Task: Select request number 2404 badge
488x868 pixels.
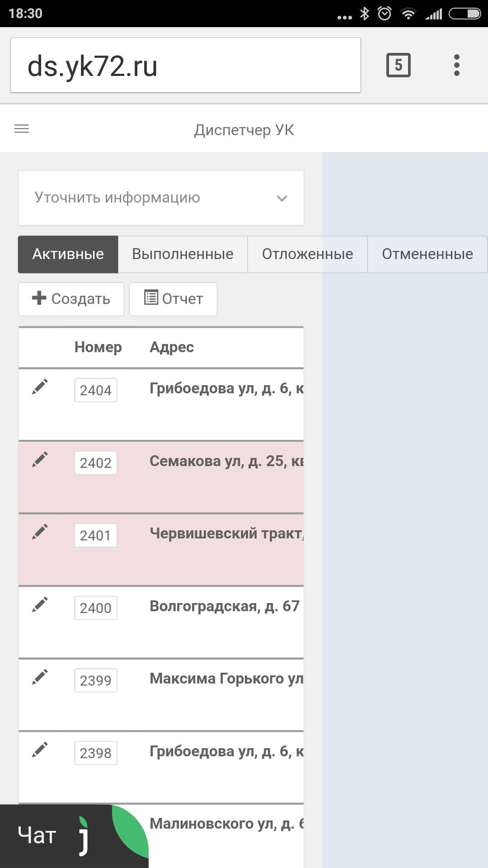Action: (96, 390)
